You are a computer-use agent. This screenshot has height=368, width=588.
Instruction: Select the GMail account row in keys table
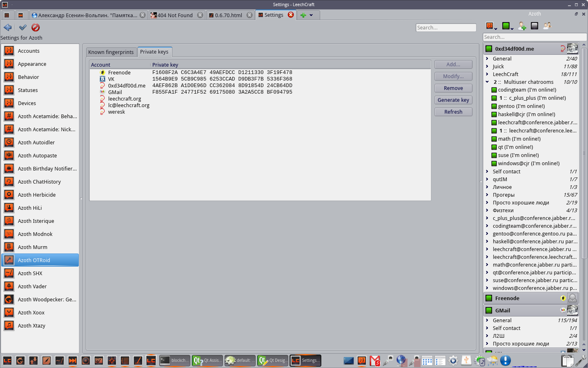260,92
